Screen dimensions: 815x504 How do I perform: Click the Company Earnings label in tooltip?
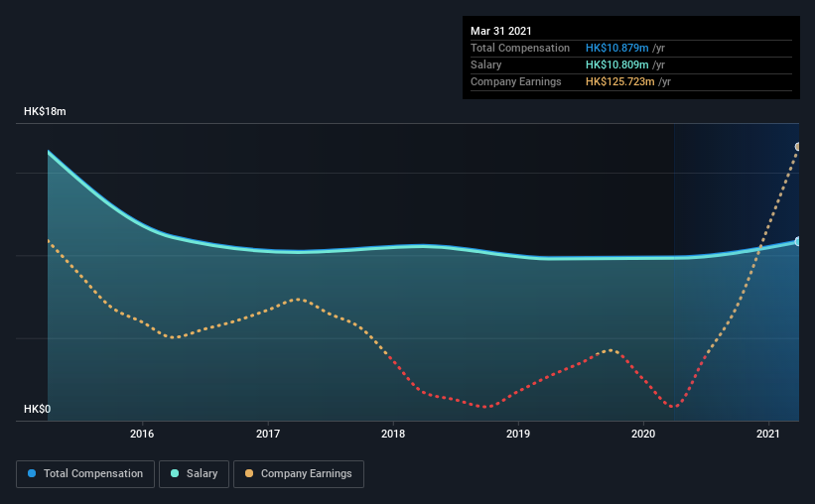pos(515,81)
